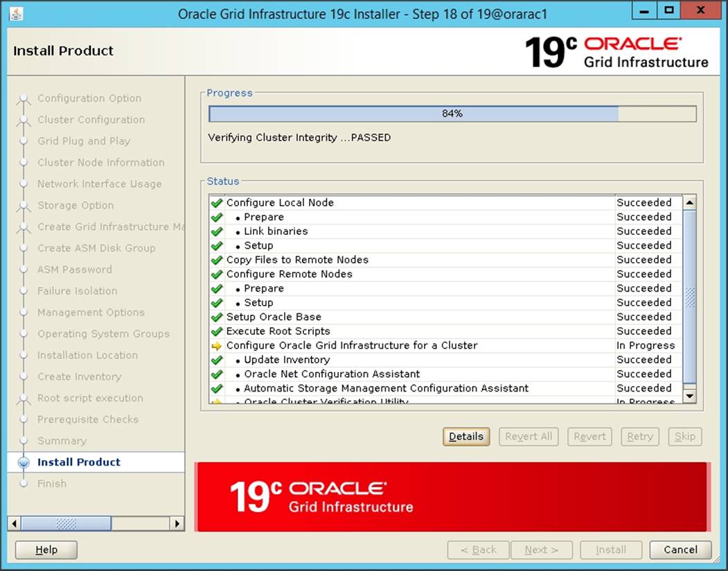
Task: Click the success check next to Execute Root Scripts
Action: point(215,331)
